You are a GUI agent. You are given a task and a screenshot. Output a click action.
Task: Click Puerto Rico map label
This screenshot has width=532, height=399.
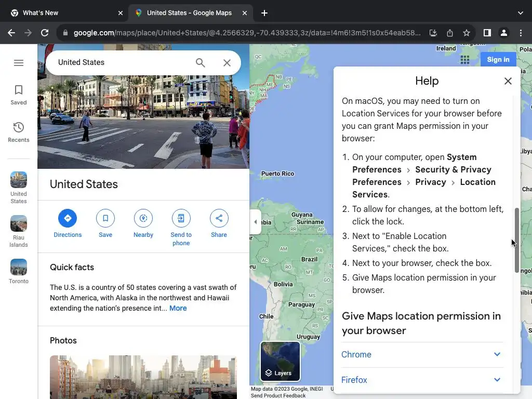(277, 174)
